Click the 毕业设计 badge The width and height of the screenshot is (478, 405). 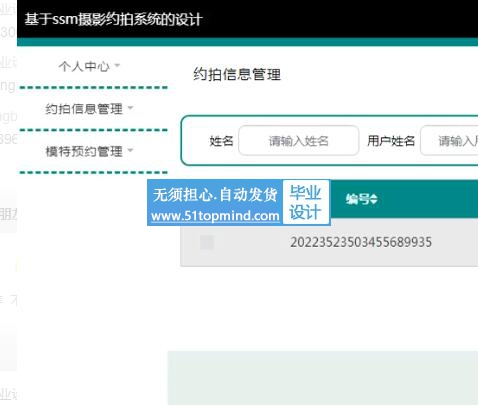pyautogui.click(x=306, y=202)
